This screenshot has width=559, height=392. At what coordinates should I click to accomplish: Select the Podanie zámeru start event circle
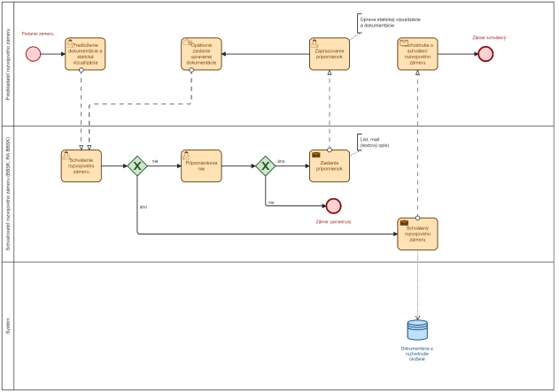pyautogui.click(x=33, y=54)
